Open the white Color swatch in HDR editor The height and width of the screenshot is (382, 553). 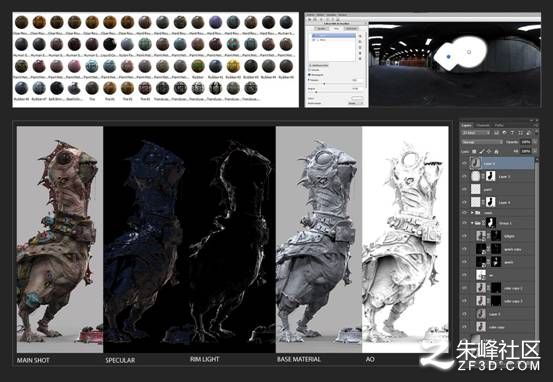point(357,98)
